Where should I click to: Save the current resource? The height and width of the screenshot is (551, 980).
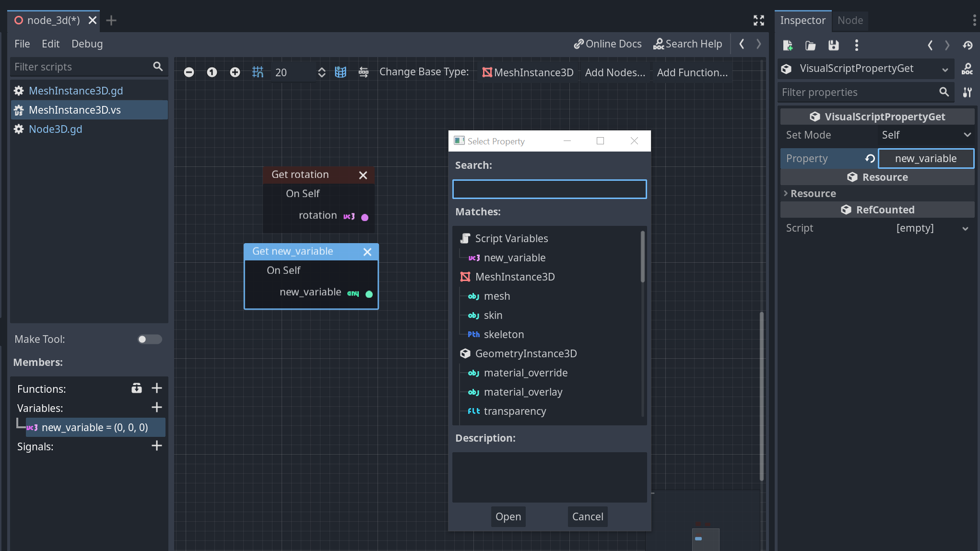[x=833, y=45]
